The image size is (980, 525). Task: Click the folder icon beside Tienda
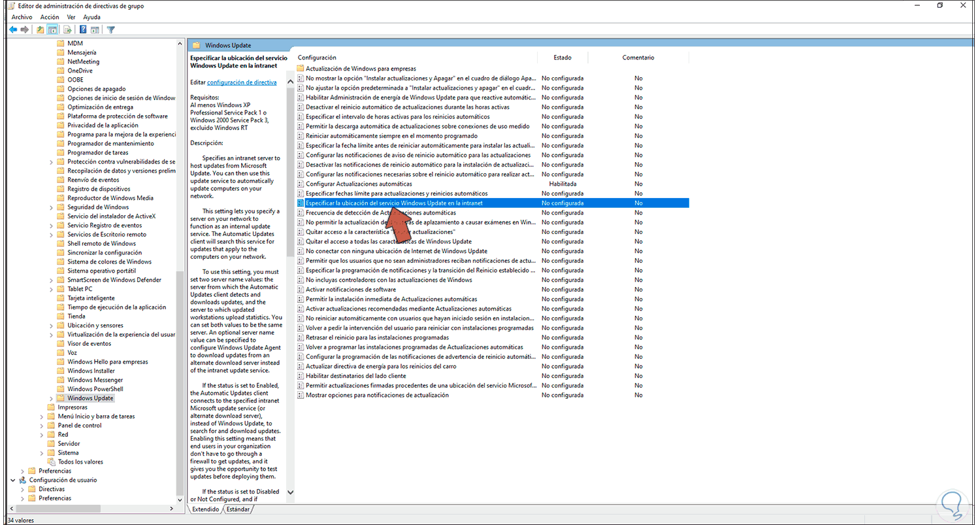click(61, 316)
